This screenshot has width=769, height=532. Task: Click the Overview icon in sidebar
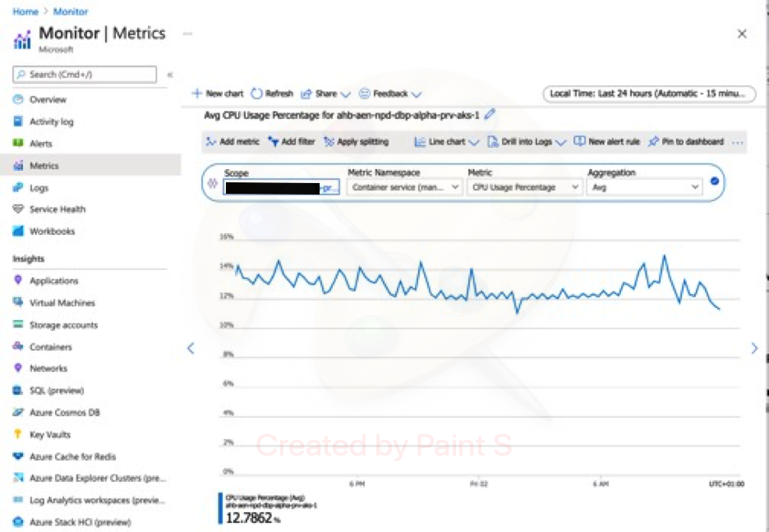pos(18,99)
